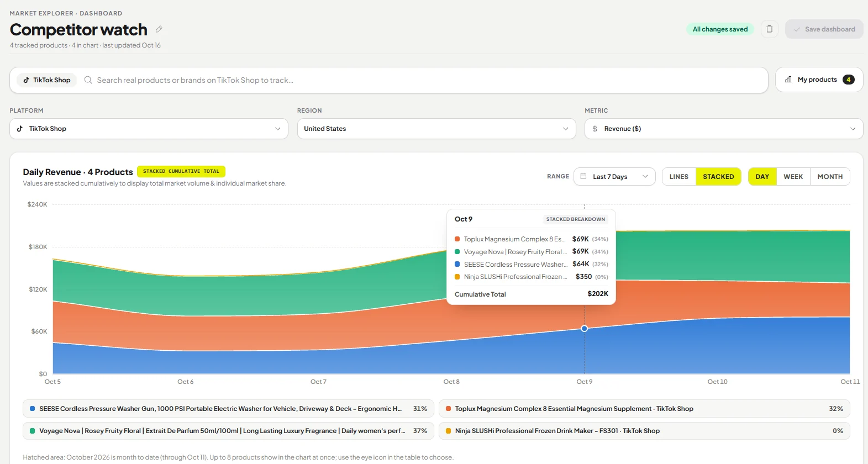
Task: Set granularity to Day
Action: [762, 177]
